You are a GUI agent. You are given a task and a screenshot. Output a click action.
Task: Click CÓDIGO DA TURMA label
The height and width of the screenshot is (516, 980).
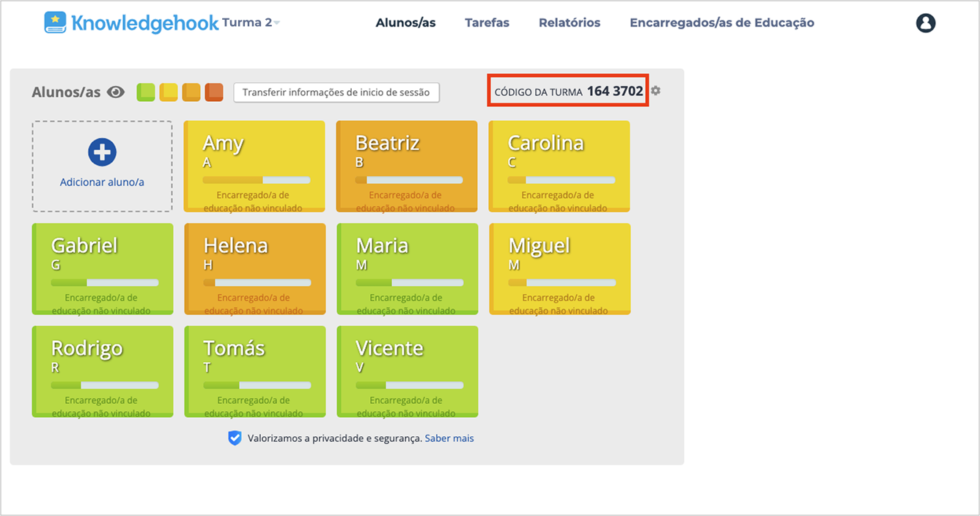pyautogui.click(x=539, y=92)
